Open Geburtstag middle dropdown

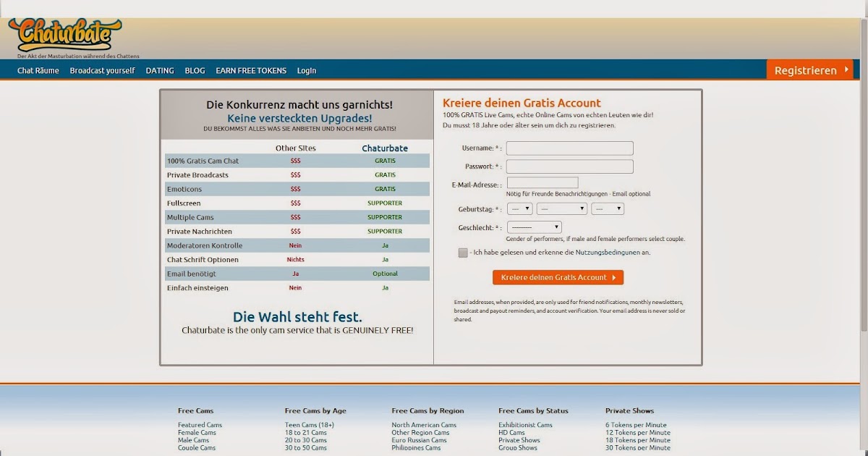[x=562, y=208]
